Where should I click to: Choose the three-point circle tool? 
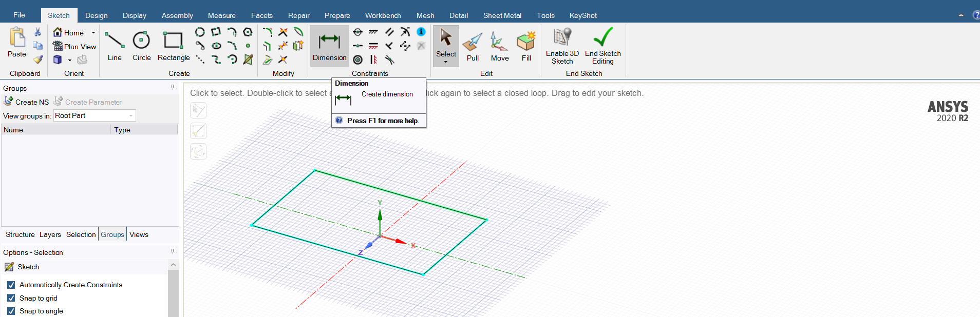(x=200, y=32)
